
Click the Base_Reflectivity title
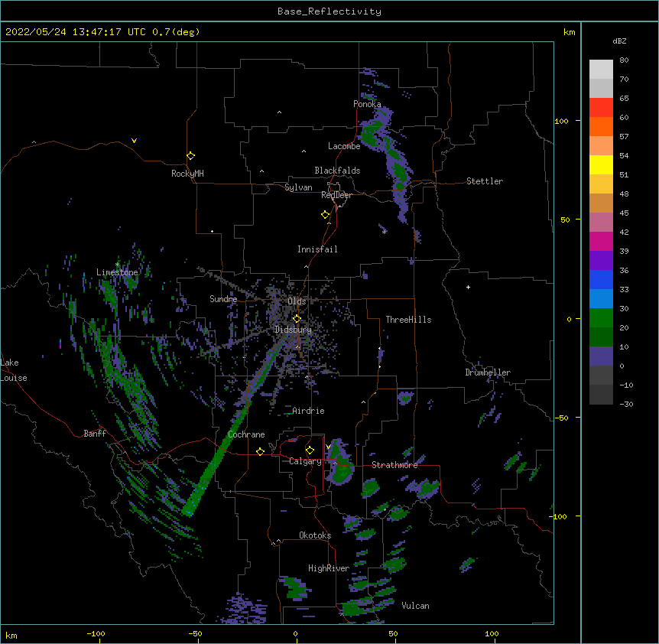click(329, 11)
